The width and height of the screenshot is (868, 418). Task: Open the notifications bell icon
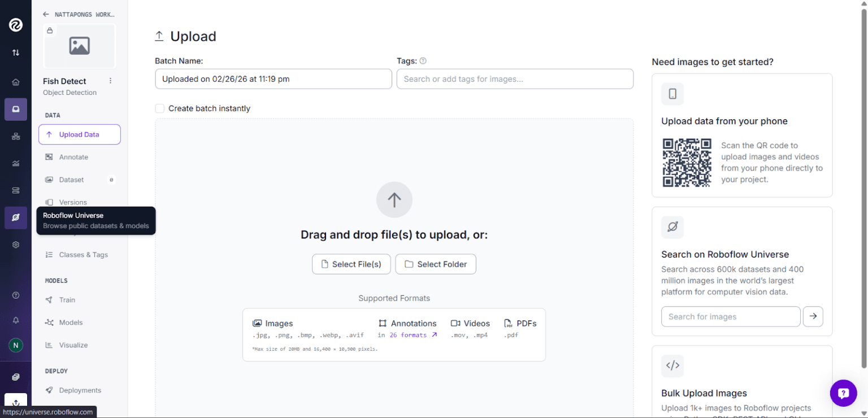click(16, 320)
